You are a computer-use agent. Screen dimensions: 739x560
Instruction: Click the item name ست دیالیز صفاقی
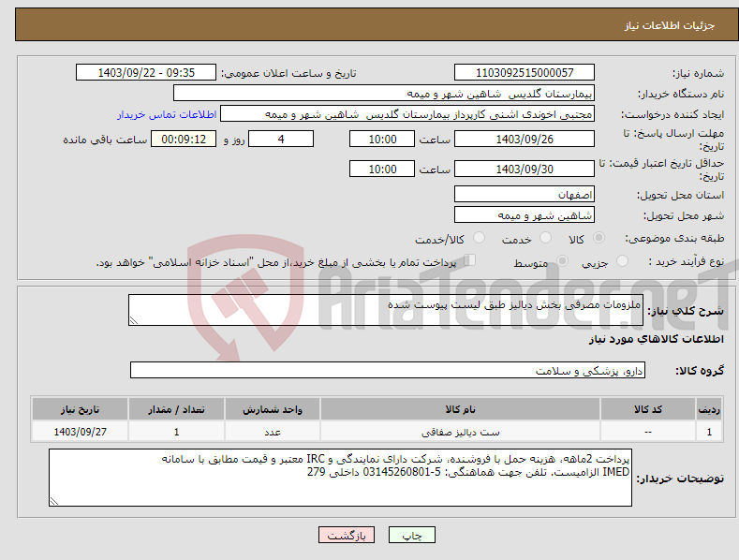(460, 432)
